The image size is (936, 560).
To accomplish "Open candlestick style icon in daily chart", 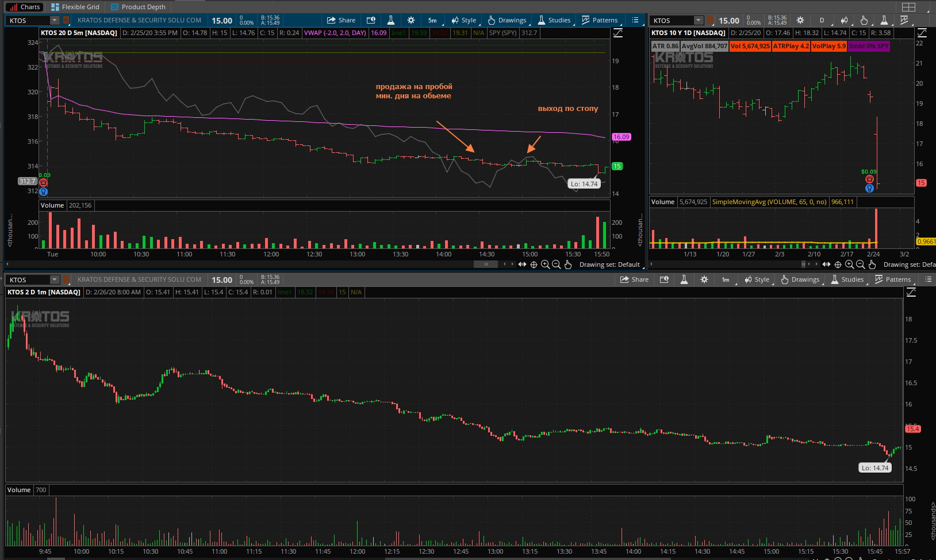I will pyautogui.click(x=844, y=20).
